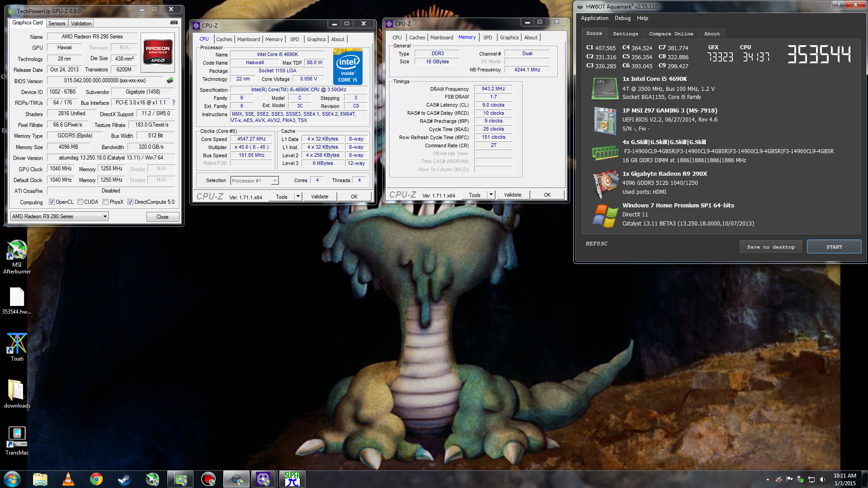The width and height of the screenshot is (868, 488).
Task: Open the Debug menu in Aquamark
Action: (623, 18)
